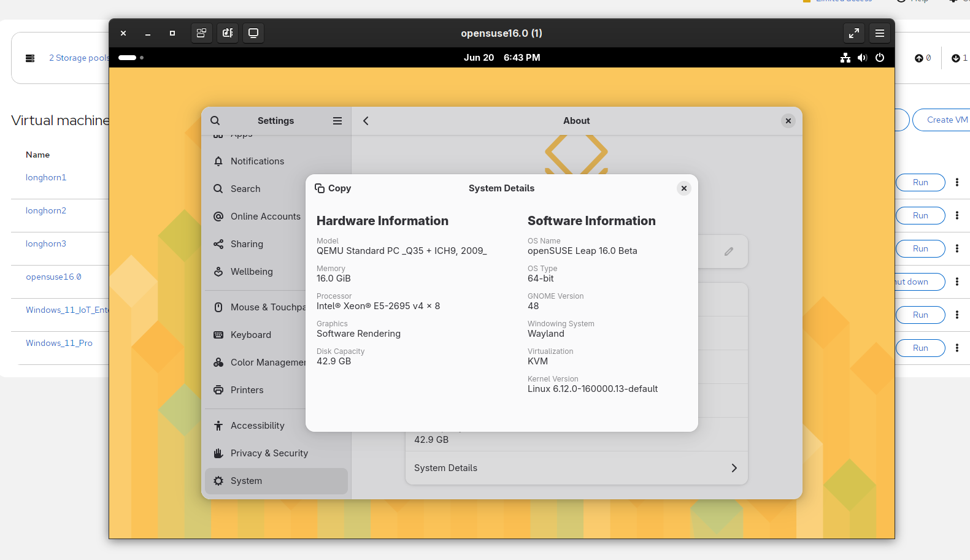This screenshot has width=970, height=560.
Task: Select Printers in the sidebar
Action: [x=255, y=390]
